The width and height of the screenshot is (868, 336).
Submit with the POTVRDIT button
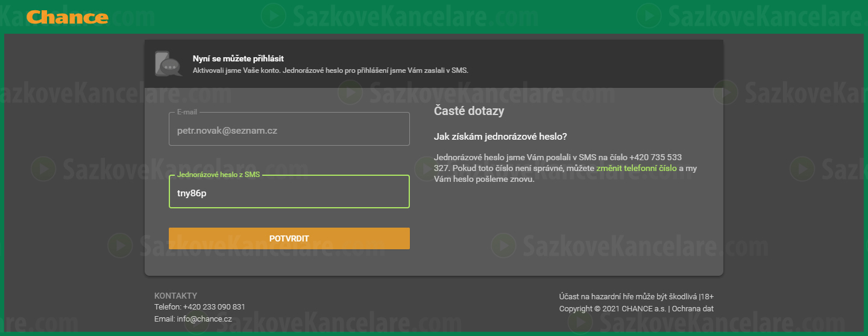point(289,238)
